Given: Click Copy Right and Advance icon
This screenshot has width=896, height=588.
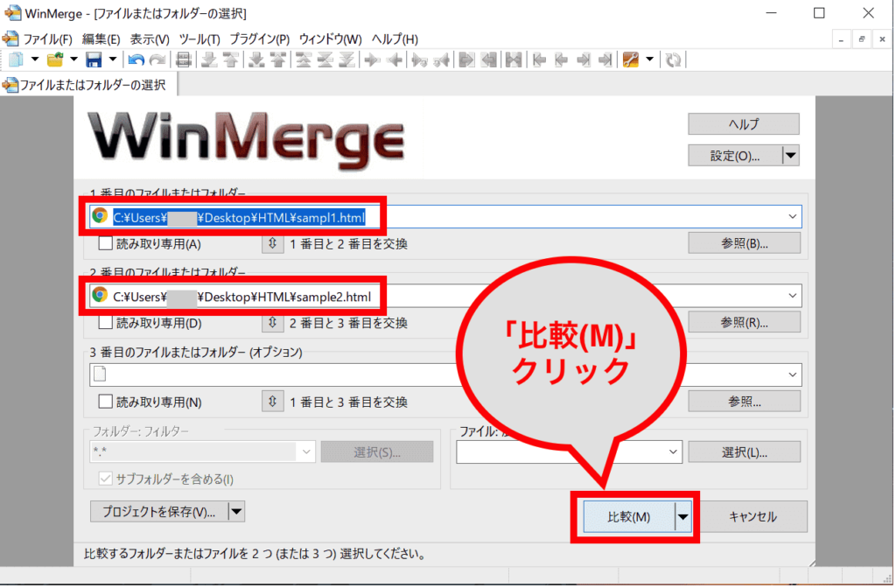Looking at the screenshot, I should [419, 59].
